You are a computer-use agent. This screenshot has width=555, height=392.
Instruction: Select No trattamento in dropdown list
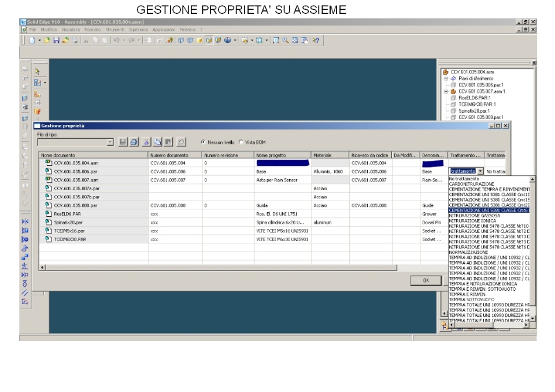click(464, 179)
